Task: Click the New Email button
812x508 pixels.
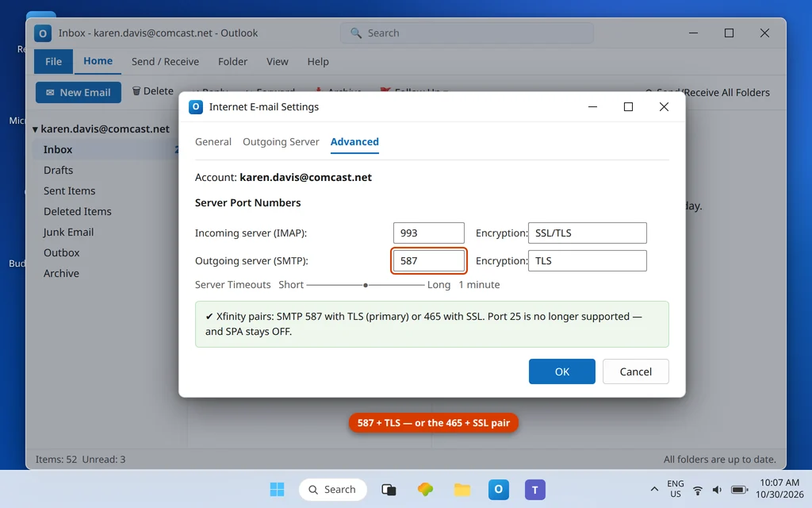Action: [x=79, y=92]
